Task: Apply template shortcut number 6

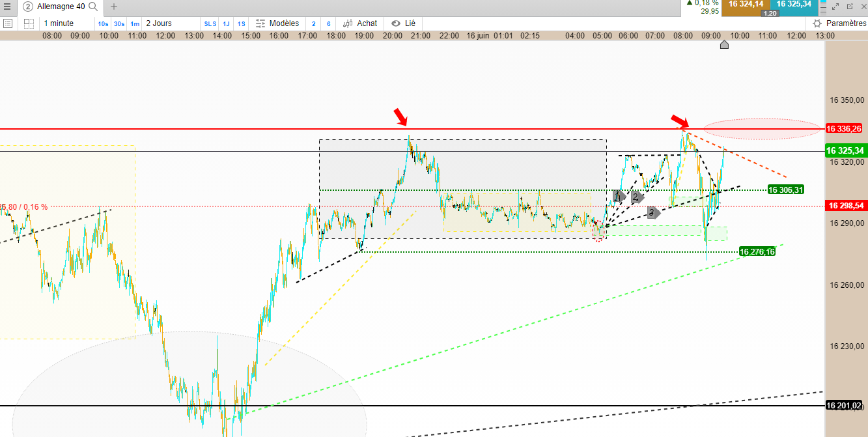Action: click(328, 23)
